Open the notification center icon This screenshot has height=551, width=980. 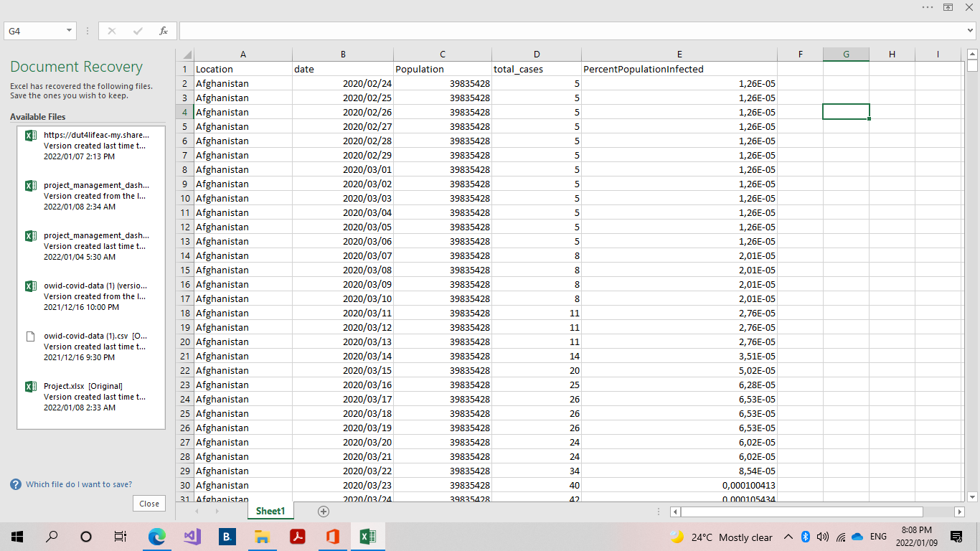956,537
